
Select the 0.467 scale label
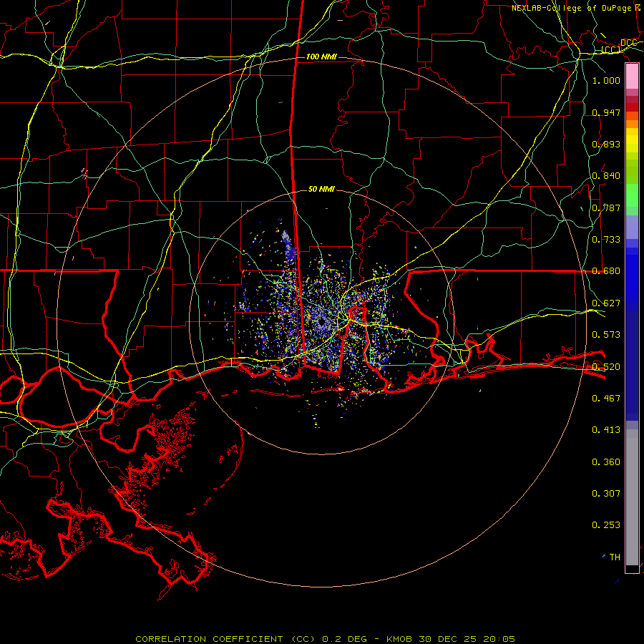coord(606,399)
